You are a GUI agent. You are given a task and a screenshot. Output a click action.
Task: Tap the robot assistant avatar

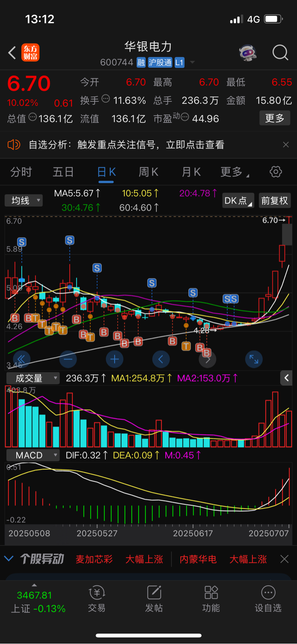(x=248, y=53)
